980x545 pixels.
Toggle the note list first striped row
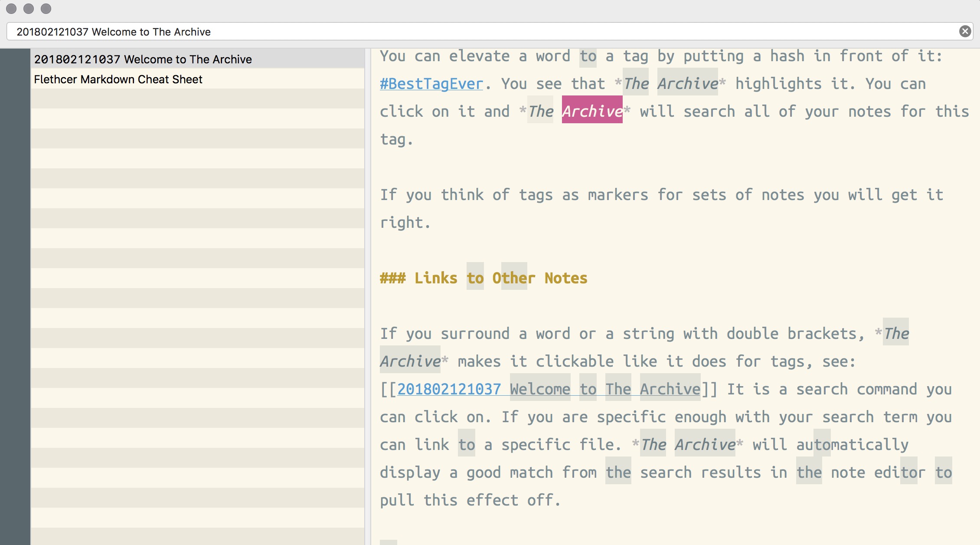click(195, 59)
